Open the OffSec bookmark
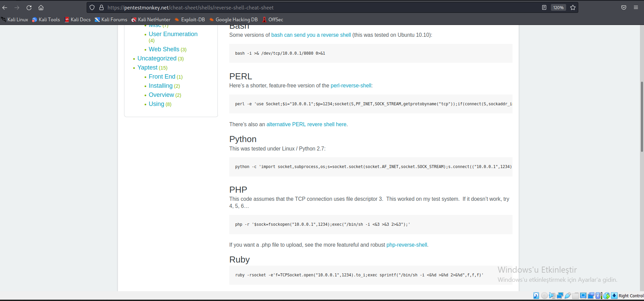Image resolution: width=644 pixels, height=301 pixels. click(x=272, y=20)
